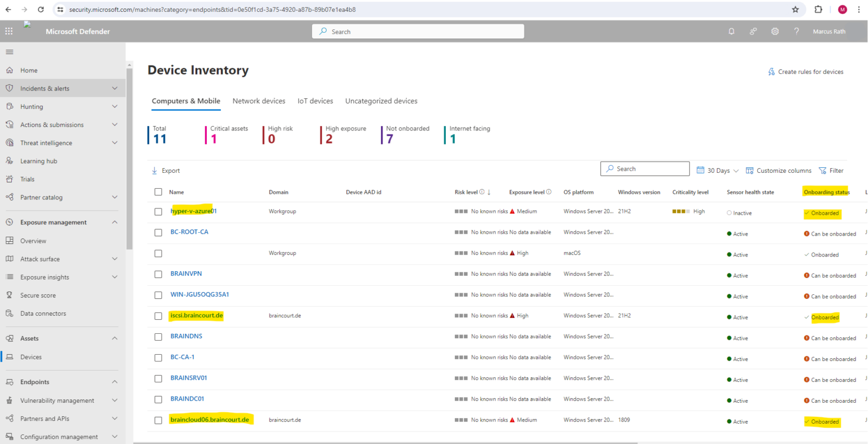868x444 pixels.
Task: Open the Microsoft 365 app launcher waffle icon
Action: click(8, 31)
